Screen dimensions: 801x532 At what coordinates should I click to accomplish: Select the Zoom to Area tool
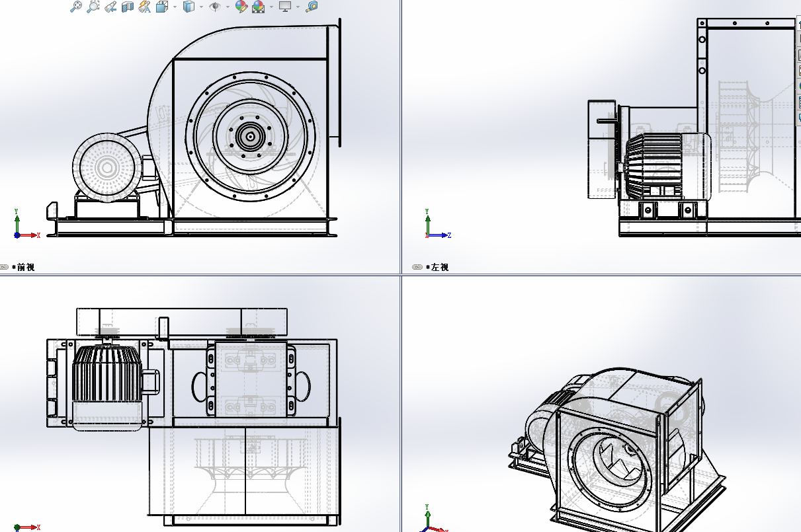[x=93, y=7]
